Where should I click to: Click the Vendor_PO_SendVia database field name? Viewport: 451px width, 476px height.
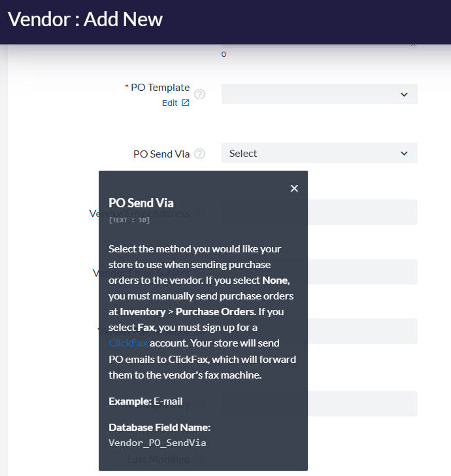158,443
